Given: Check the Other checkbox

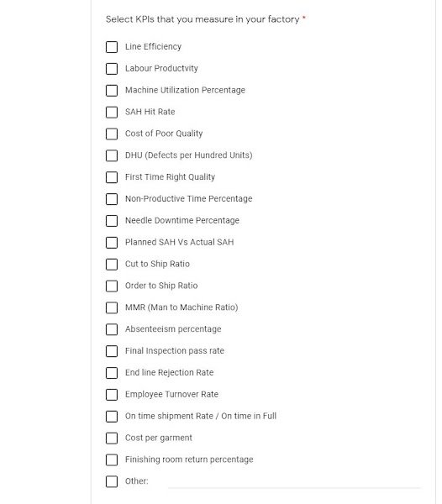Looking at the screenshot, I should click(x=112, y=481).
